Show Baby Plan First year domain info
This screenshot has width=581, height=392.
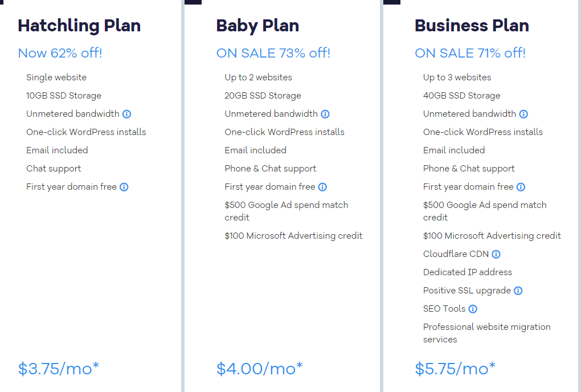click(x=322, y=187)
